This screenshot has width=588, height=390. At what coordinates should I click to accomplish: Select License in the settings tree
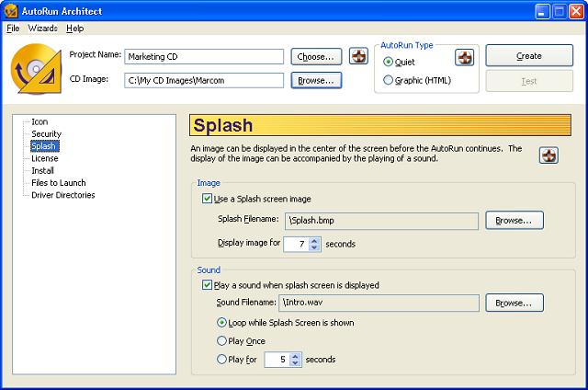(x=45, y=158)
